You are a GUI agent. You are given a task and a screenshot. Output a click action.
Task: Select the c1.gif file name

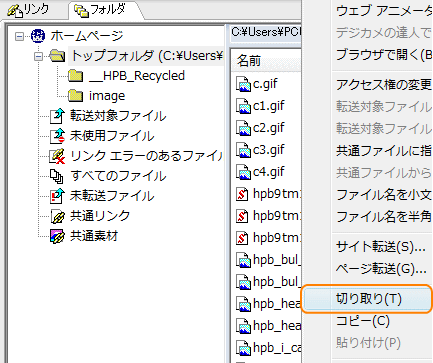click(x=269, y=106)
